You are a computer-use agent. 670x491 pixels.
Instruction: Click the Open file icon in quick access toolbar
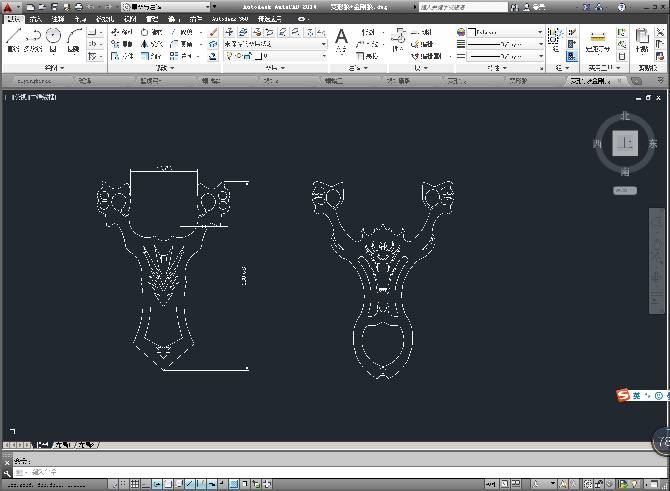[42, 7]
